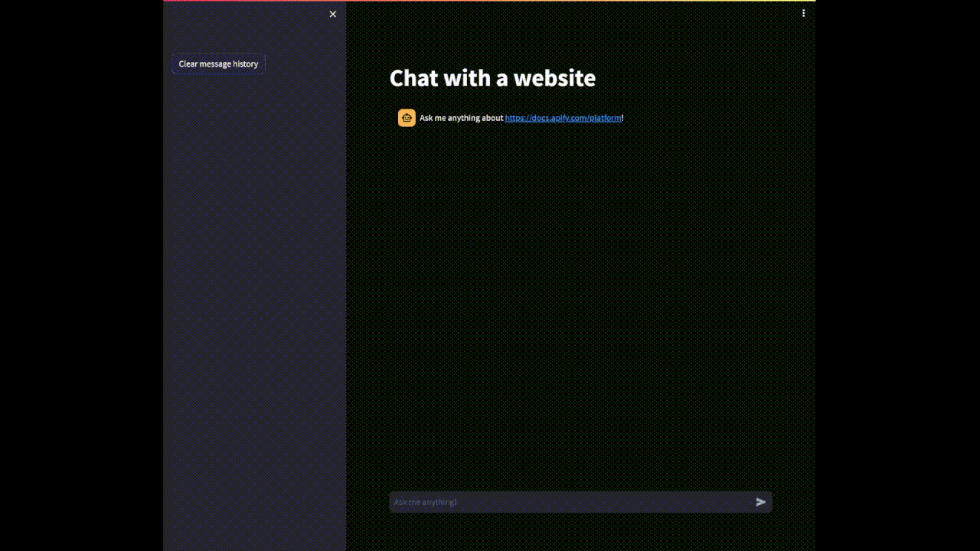Hit the send icon on the message bar
Image resolution: width=980 pixels, height=551 pixels.
tap(760, 502)
